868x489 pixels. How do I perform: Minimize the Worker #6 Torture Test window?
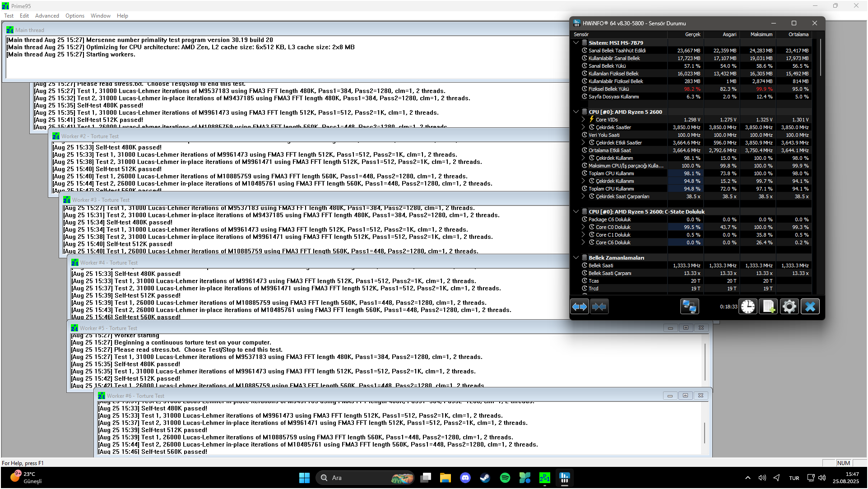670,396
